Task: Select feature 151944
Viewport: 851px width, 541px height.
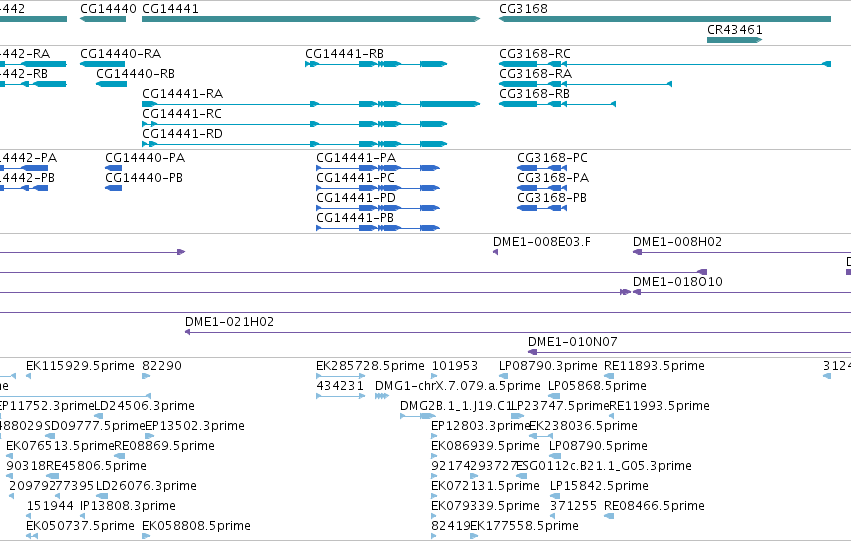Action: [x=29, y=516]
